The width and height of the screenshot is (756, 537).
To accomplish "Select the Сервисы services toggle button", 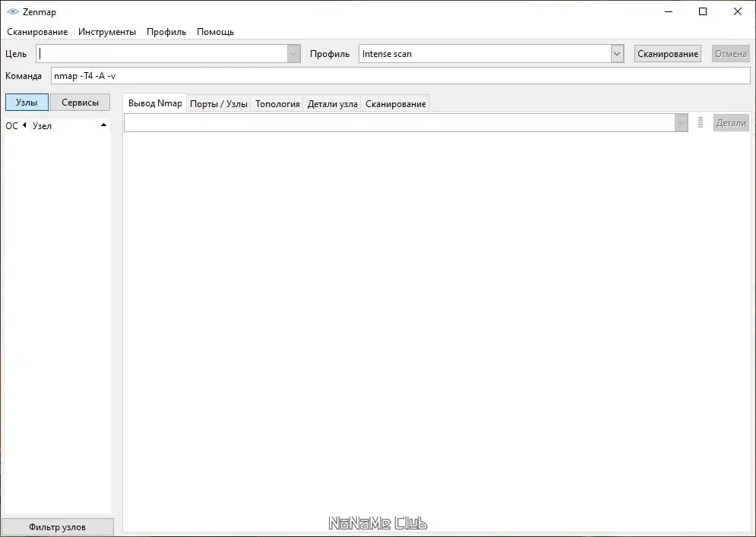I will click(80, 103).
